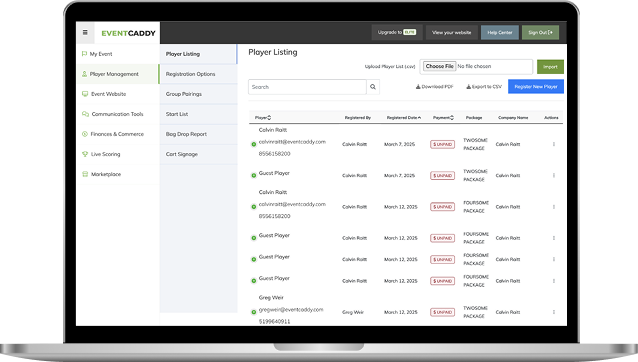Click the Communication Tools chat icon

(85, 114)
